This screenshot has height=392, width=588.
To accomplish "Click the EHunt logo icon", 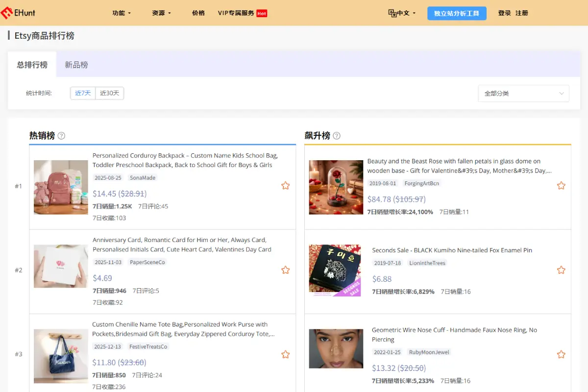I will click(8, 13).
